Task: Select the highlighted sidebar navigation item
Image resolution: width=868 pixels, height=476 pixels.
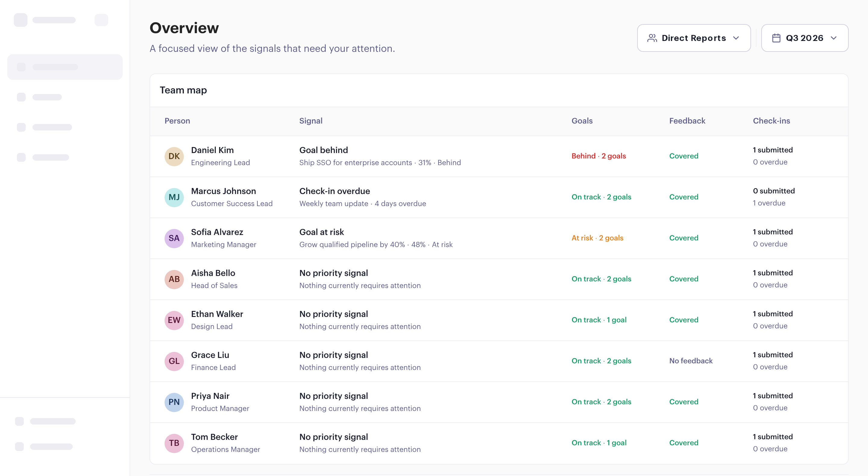Action: 65,67
